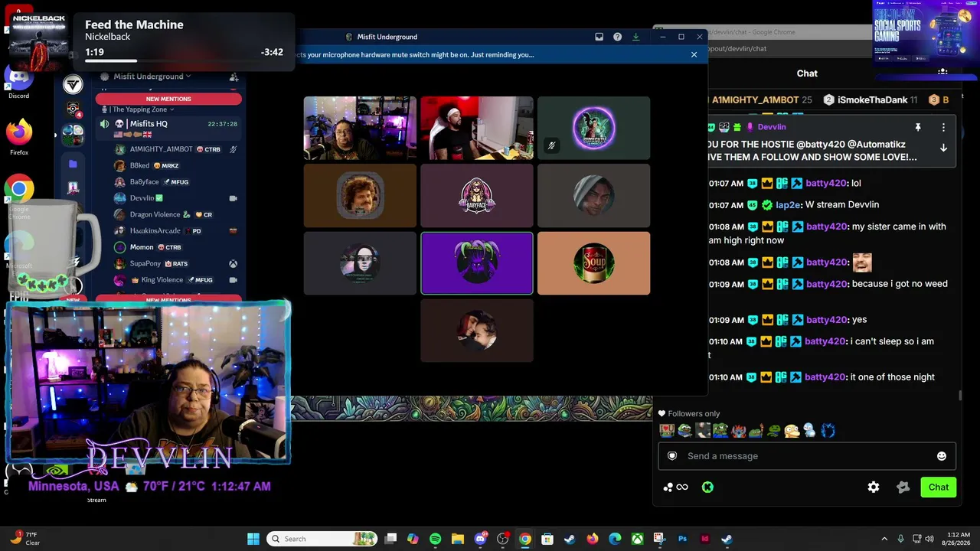The width and height of the screenshot is (980, 551).
Task: Select the Soup can participant tile
Action: pyautogui.click(x=593, y=263)
